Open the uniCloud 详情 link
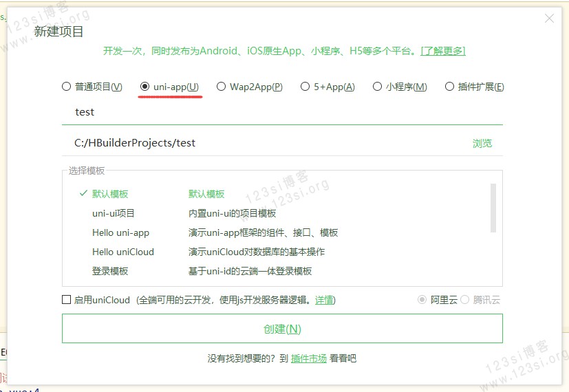The width and height of the screenshot is (569, 392). (323, 300)
